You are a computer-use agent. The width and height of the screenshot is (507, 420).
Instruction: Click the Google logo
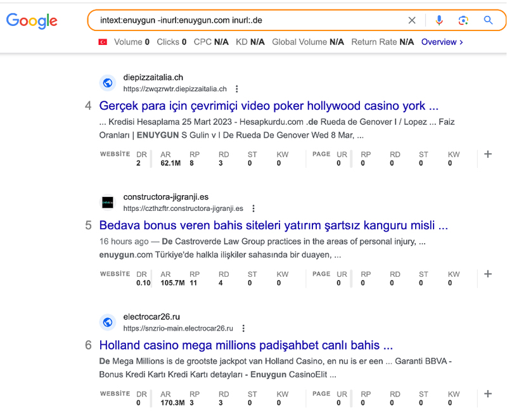click(x=32, y=21)
